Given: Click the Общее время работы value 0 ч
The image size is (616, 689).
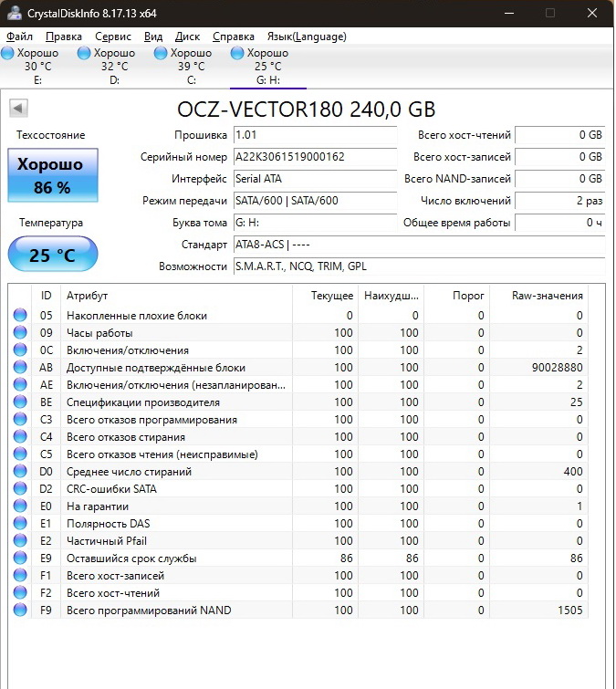Looking at the screenshot, I should coord(560,223).
